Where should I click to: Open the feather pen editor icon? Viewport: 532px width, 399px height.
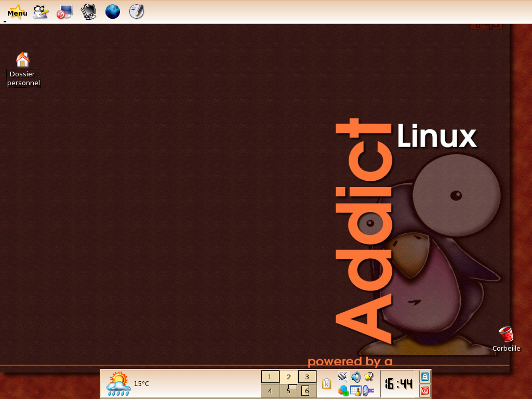pos(137,11)
